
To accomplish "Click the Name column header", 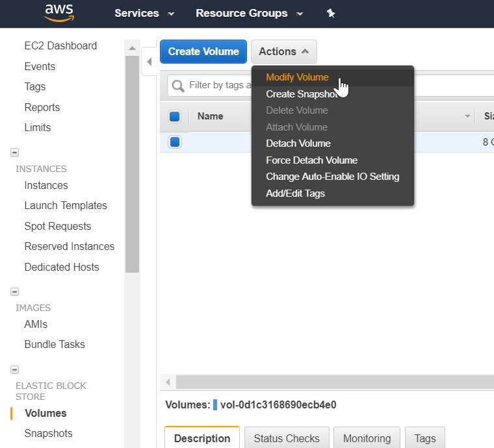I will pyautogui.click(x=210, y=116).
